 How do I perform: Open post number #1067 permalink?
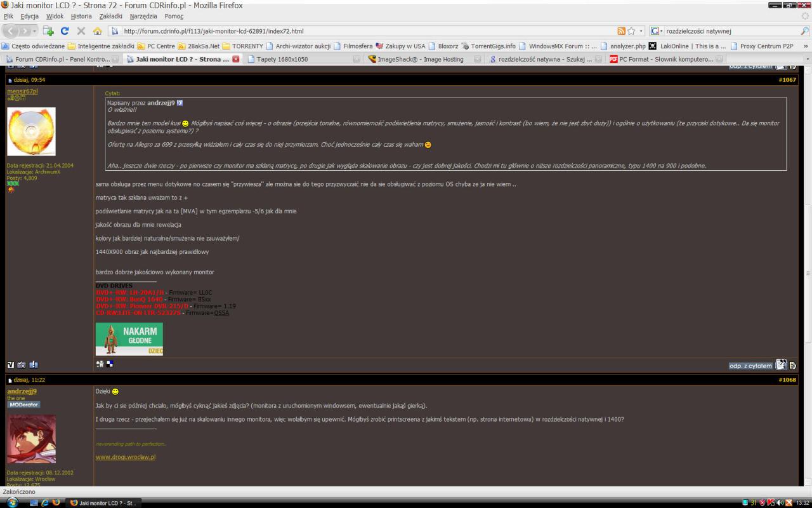point(787,81)
